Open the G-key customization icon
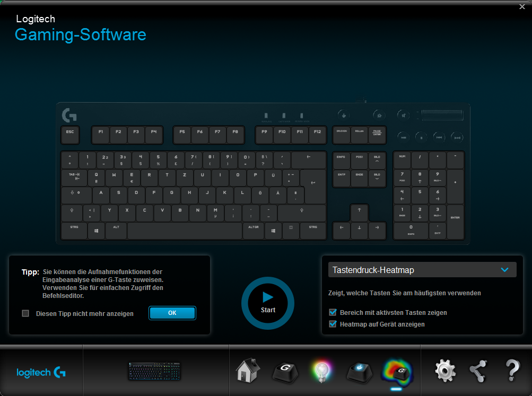This screenshot has width=532, height=396. 285,372
